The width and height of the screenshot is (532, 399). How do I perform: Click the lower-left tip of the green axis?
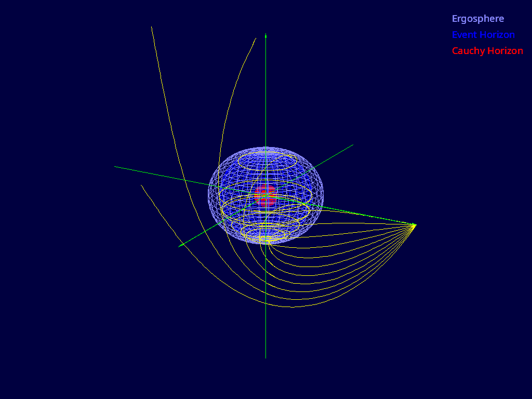[x=179, y=246]
